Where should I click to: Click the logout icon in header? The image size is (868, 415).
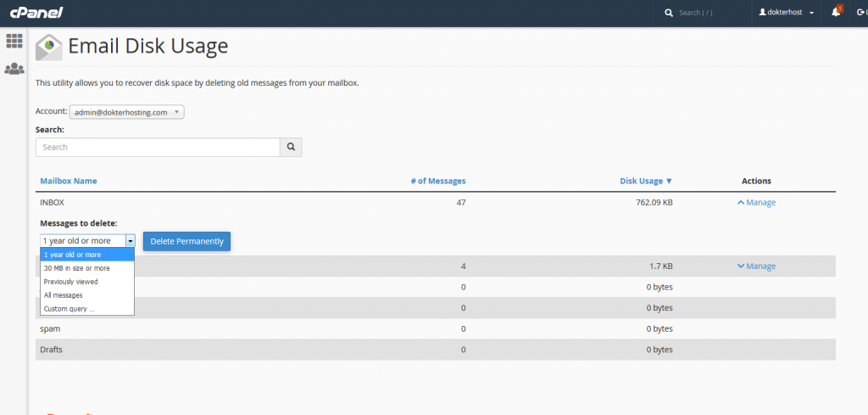(x=861, y=13)
